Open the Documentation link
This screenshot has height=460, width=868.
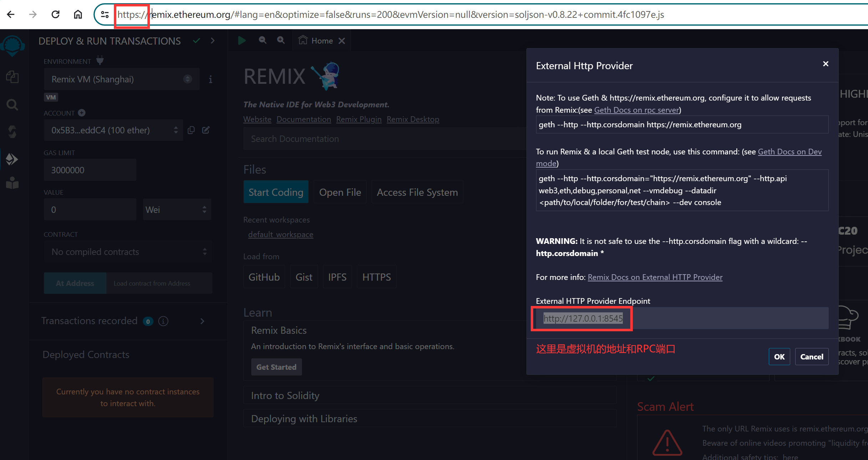click(x=304, y=119)
